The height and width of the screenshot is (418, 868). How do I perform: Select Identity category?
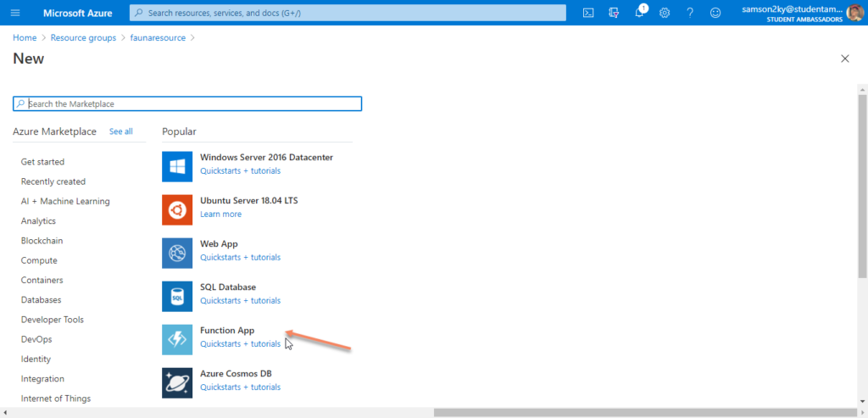tap(36, 359)
